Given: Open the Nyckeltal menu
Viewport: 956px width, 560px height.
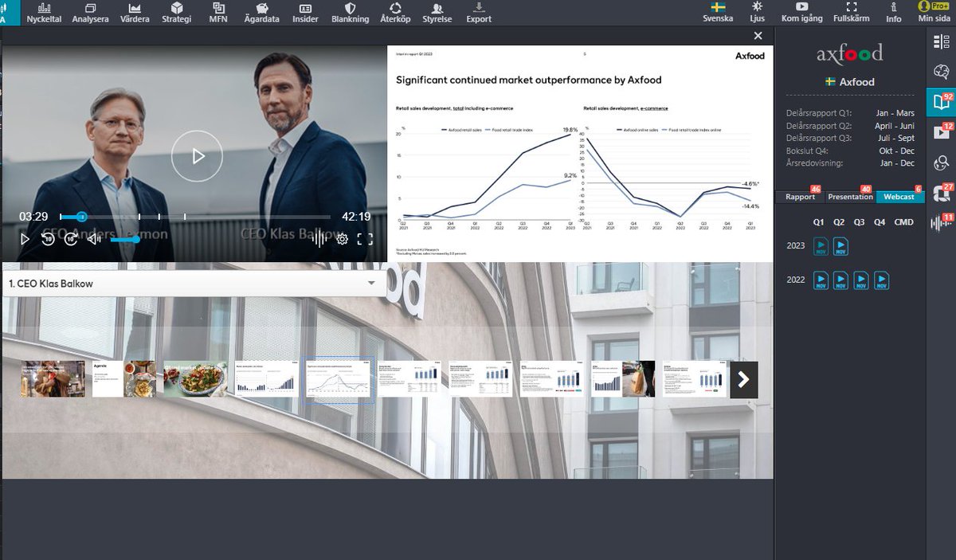Looking at the screenshot, I should [44, 12].
